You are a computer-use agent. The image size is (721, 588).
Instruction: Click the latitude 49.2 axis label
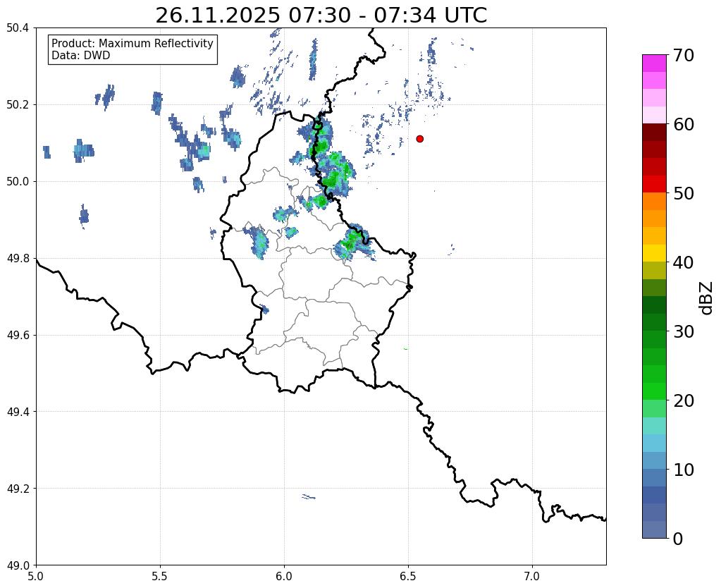click(18, 489)
